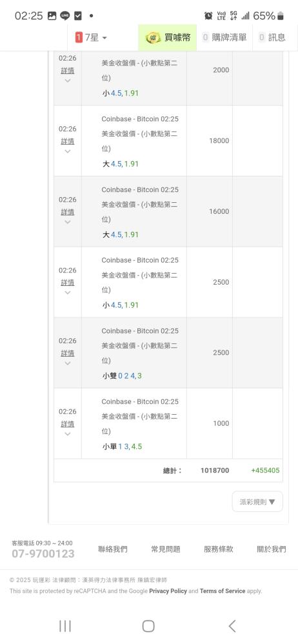The height and width of the screenshot is (644, 298).
Task: Open the 聯絡我們 contact link
Action: (113, 549)
